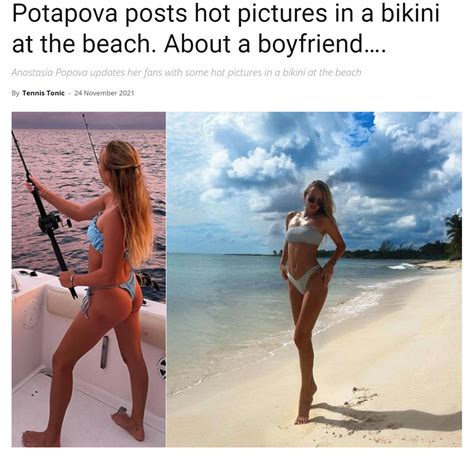474x459 pixels.
Task: Click the palm trees in beach photo
Action: 454,235
